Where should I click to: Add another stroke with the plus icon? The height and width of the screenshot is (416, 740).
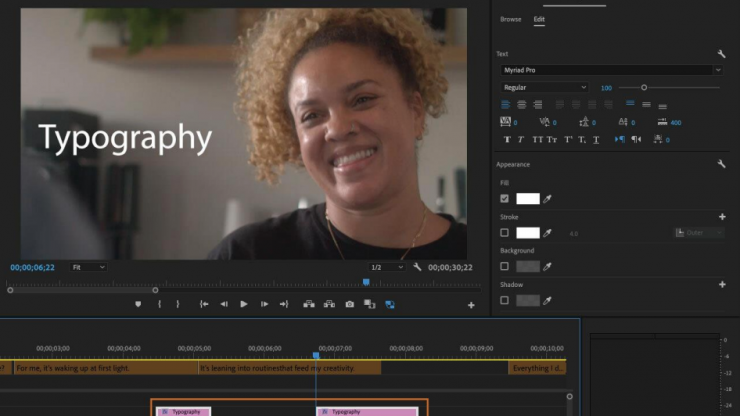click(x=722, y=216)
